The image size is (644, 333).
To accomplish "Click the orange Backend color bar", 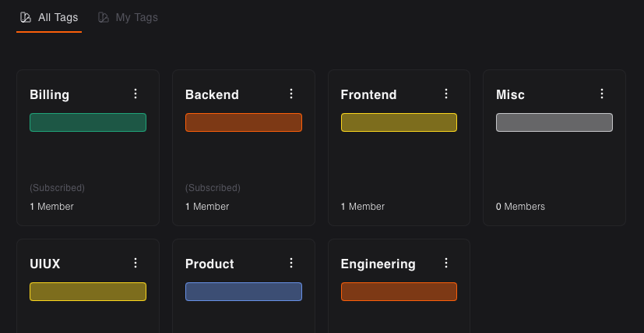I will coord(244,122).
